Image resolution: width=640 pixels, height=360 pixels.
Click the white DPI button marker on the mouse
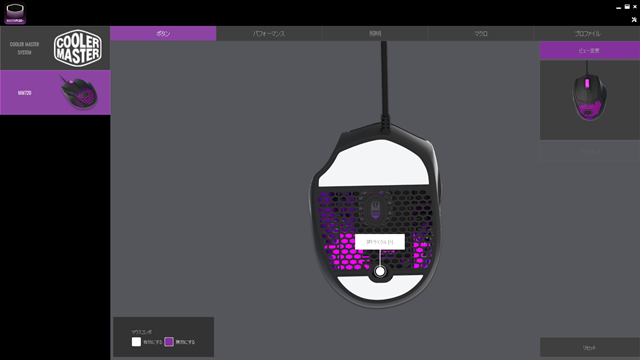coord(380,271)
